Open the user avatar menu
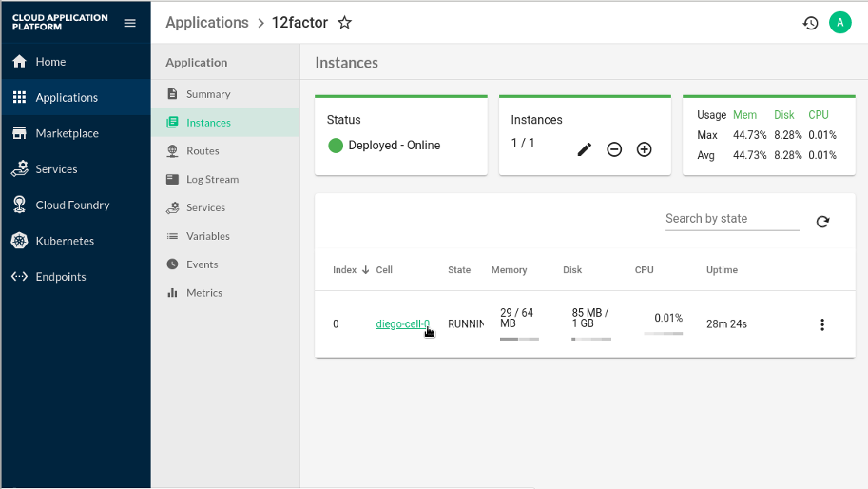 point(839,23)
